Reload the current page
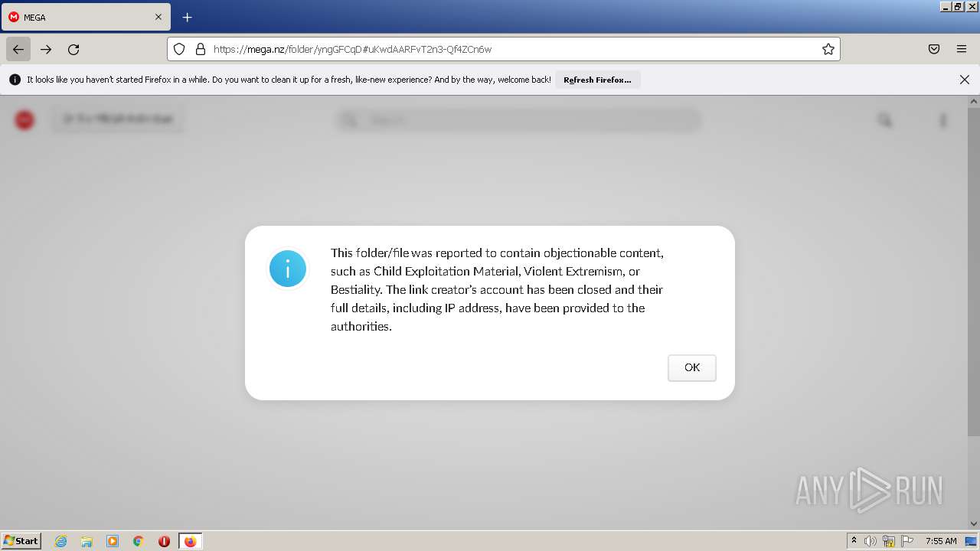 pyautogui.click(x=73, y=49)
